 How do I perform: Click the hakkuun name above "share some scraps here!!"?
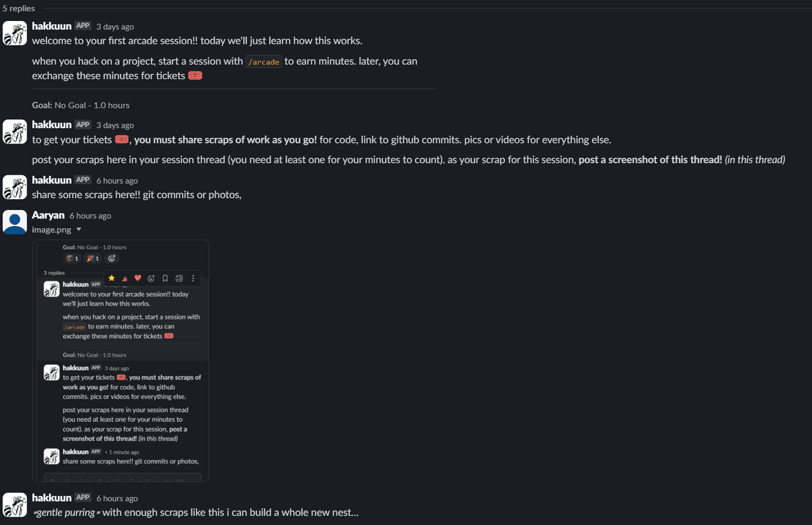(x=51, y=180)
